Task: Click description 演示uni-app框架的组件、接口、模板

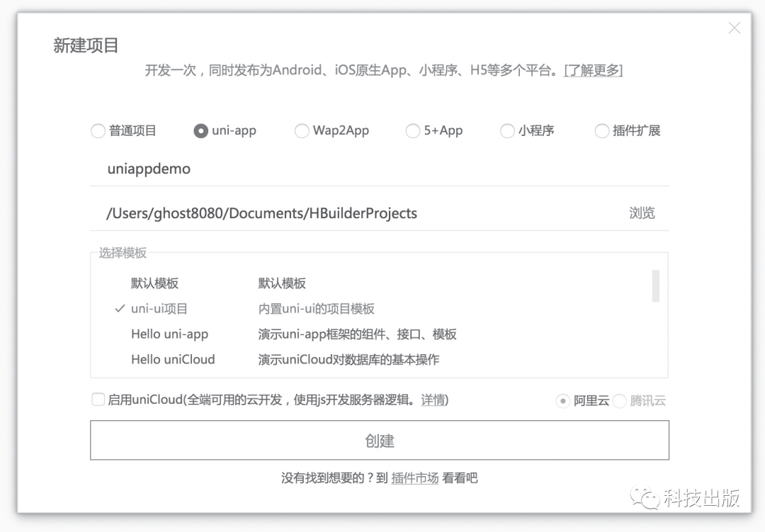Action: pyautogui.click(x=357, y=334)
